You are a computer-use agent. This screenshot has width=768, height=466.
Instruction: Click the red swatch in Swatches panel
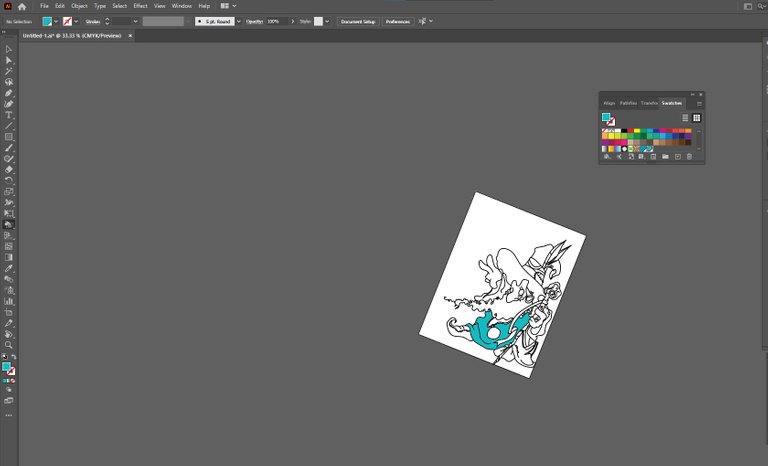[630, 130]
